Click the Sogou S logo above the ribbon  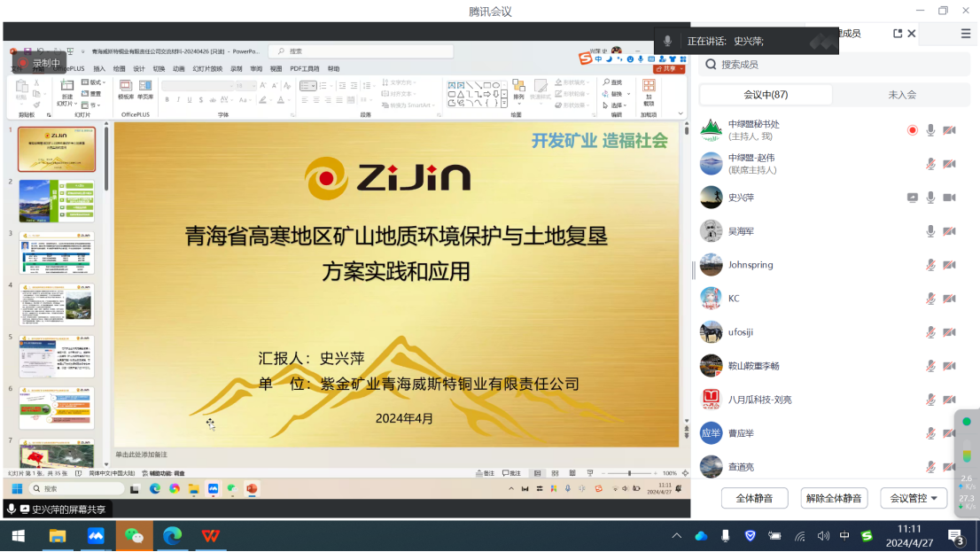(585, 58)
